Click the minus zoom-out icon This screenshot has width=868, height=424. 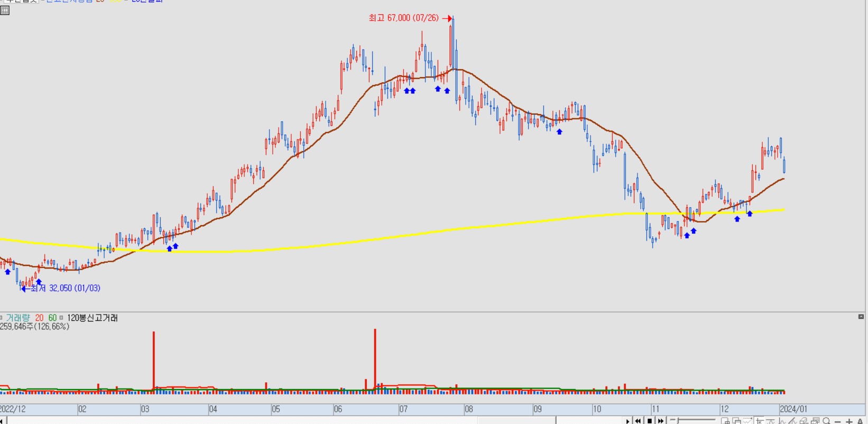tap(838, 421)
